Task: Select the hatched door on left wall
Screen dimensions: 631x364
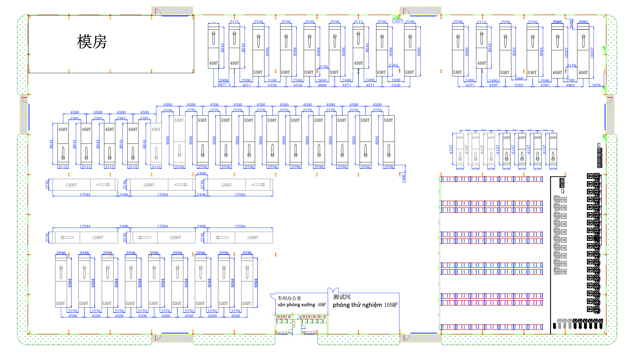Action: pyautogui.click(x=24, y=115)
